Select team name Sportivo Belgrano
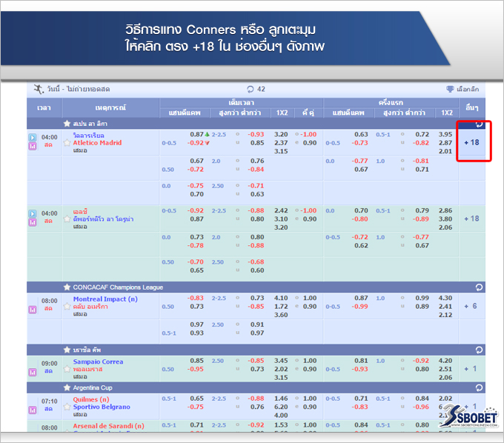The image size is (504, 443). (x=102, y=407)
